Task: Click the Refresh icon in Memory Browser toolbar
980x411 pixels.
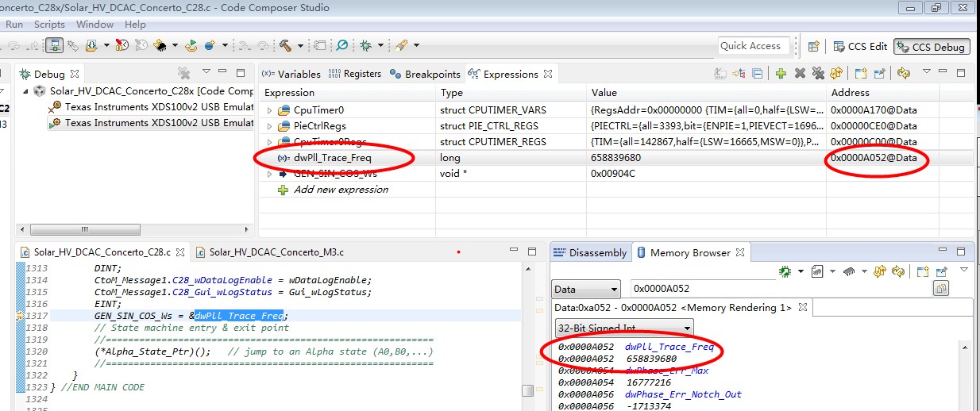Action: 898,271
